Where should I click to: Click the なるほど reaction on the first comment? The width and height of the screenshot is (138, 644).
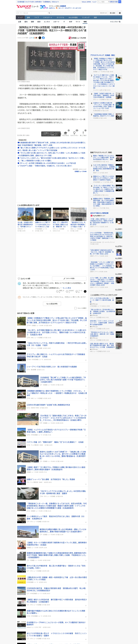70,291
